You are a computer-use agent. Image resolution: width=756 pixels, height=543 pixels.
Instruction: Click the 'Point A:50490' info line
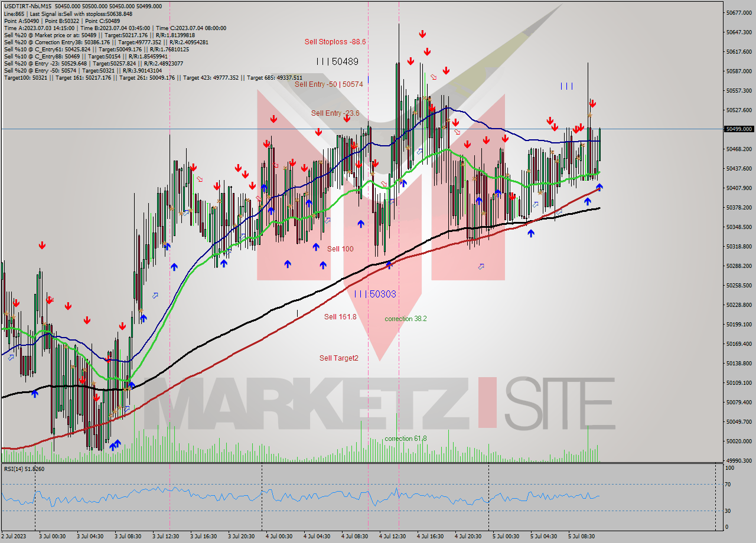62,21
